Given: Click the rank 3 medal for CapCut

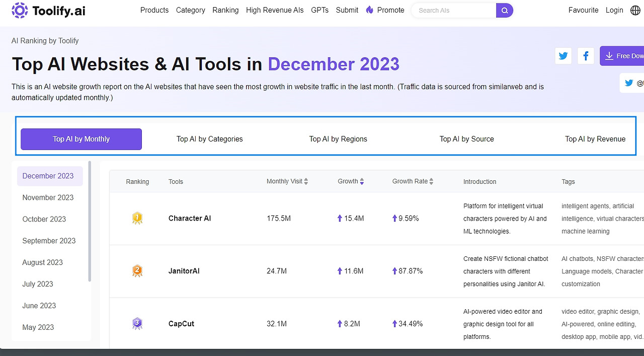Looking at the screenshot, I should [137, 323].
